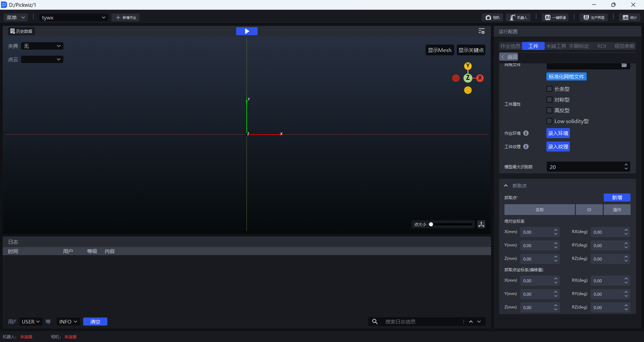Image resolution: width=644 pixels, height=342 pixels.
Task: Click info icon beside 作业环境
Action: pos(526,133)
